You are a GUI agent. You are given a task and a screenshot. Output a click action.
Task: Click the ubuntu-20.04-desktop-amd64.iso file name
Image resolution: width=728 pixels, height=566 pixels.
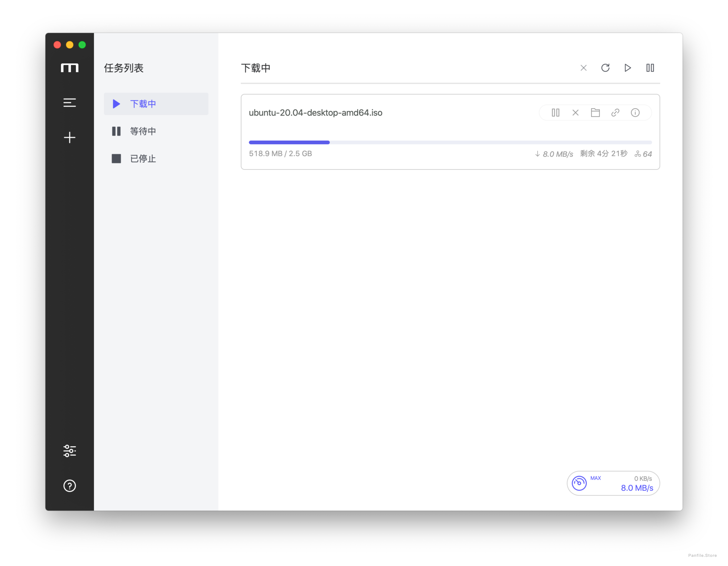coord(316,113)
